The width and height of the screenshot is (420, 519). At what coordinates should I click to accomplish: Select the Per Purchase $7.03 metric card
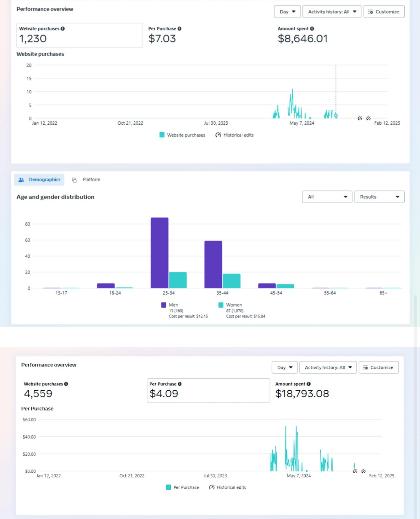[208, 35]
